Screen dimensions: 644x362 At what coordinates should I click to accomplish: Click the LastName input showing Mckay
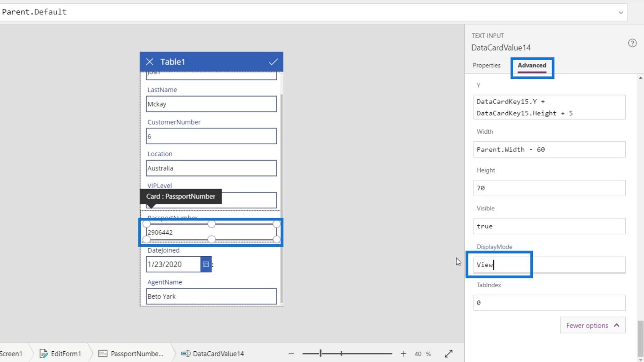(x=211, y=104)
